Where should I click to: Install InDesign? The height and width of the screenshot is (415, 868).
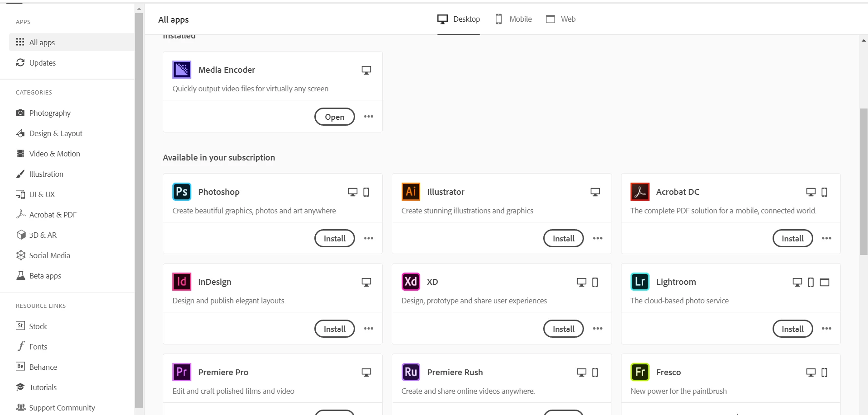335,329
